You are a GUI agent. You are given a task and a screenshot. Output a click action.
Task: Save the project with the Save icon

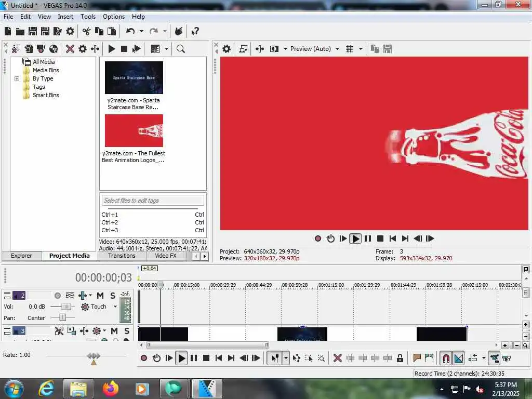[33, 31]
